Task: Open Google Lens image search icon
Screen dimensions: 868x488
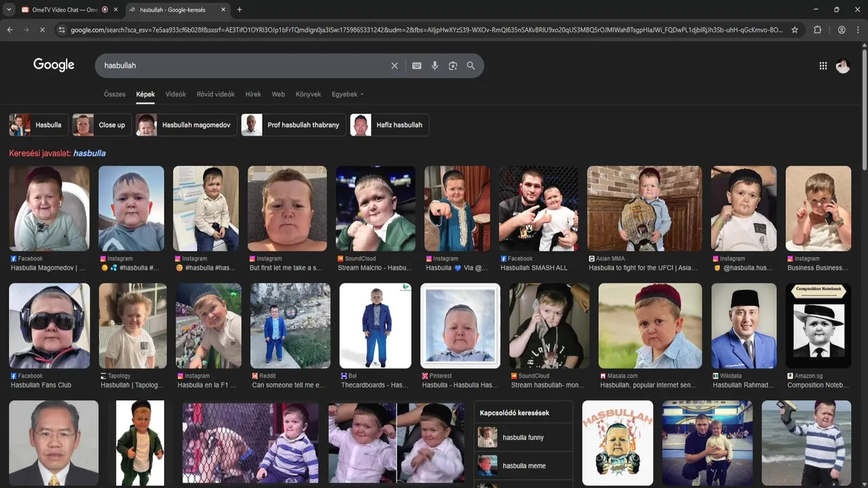Action: click(x=453, y=66)
